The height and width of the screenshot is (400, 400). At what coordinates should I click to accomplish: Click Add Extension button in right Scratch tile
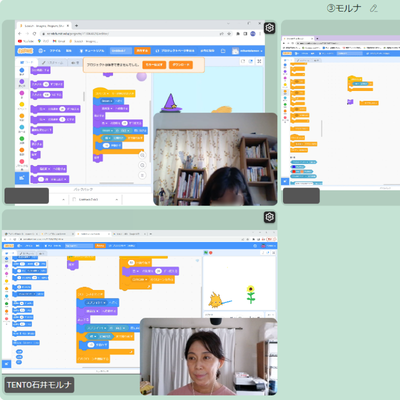click(285, 181)
